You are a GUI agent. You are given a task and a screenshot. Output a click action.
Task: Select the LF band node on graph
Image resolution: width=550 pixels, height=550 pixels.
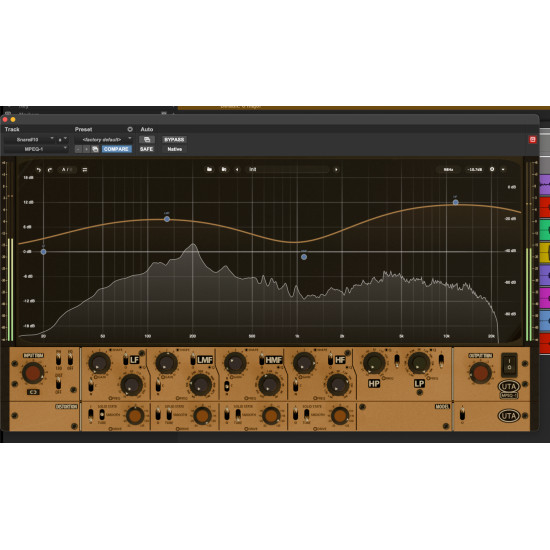coord(43,252)
